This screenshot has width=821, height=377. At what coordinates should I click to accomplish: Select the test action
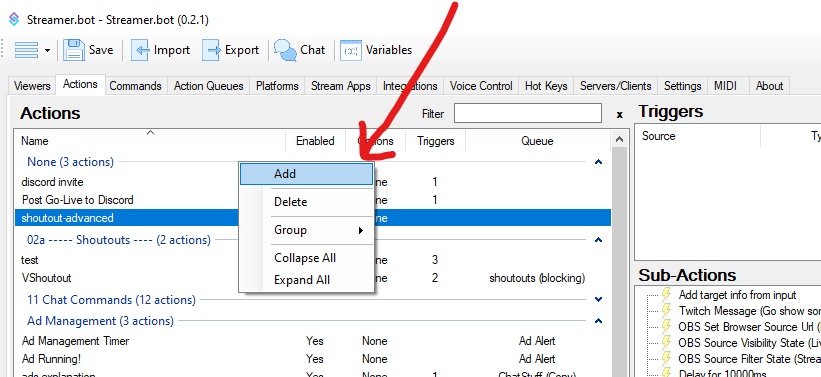[30, 260]
